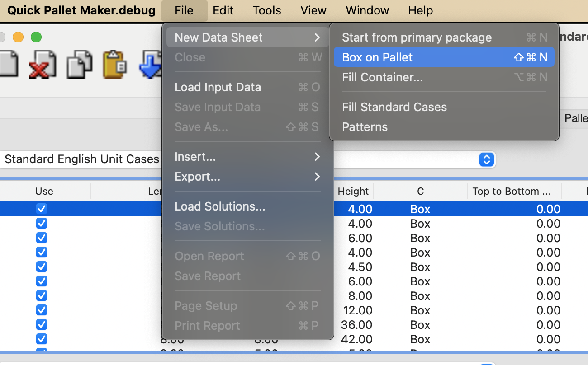Select the 8.00 height cell

[360, 296]
